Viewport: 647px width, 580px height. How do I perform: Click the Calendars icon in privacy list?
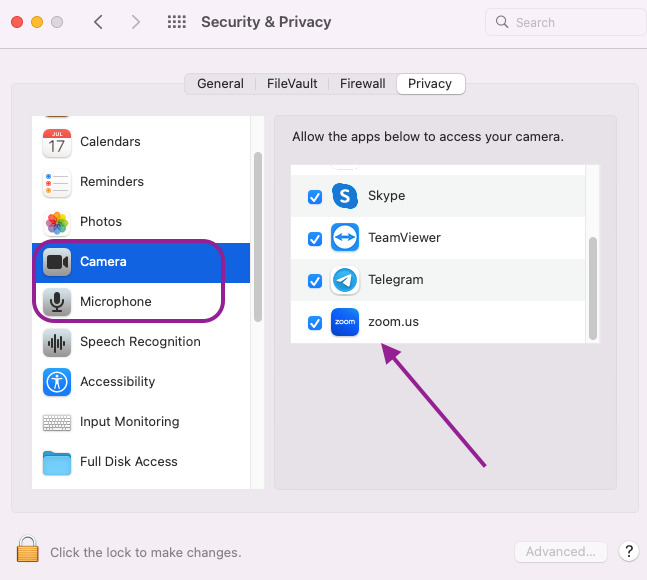pyautogui.click(x=57, y=142)
